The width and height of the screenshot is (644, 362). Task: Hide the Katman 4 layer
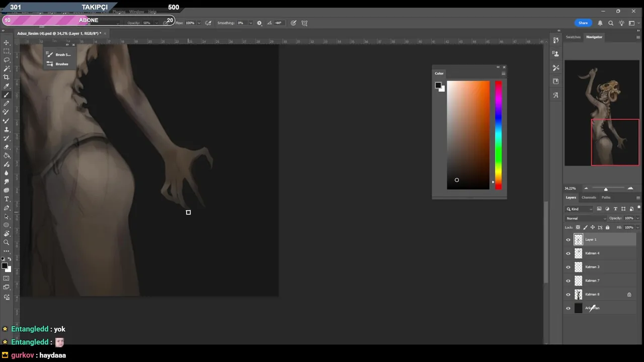click(569, 253)
